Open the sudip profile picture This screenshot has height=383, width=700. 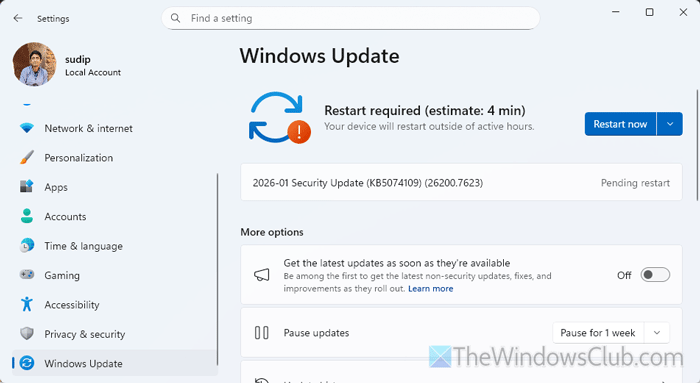pyautogui.click(x=34, y=64)
